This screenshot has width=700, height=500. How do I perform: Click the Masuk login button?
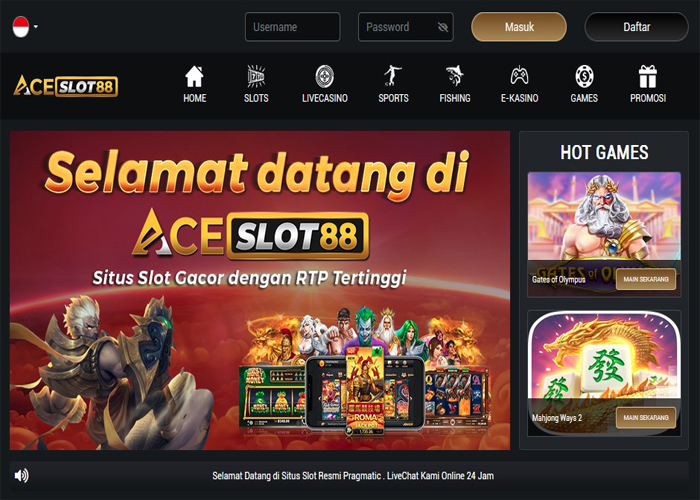[x=519, y=27]
